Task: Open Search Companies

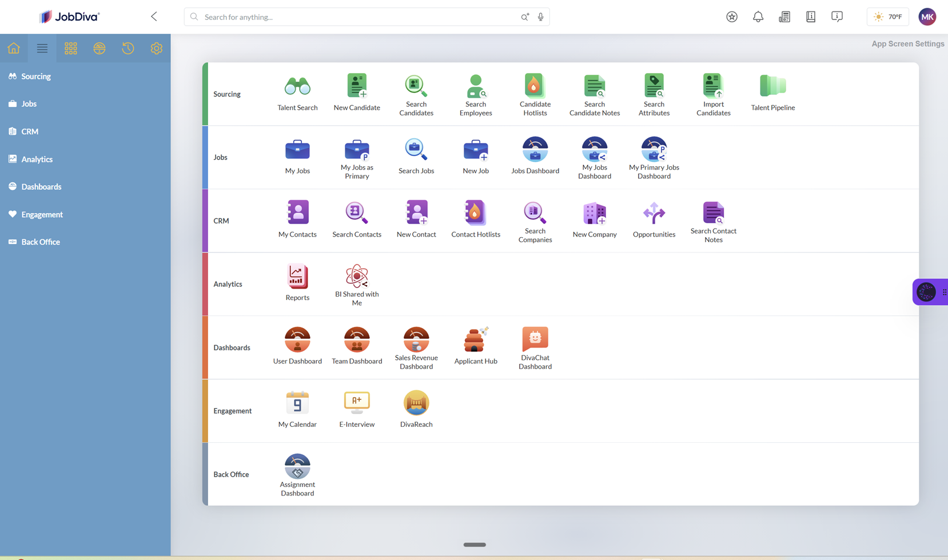Action: click(535, 222)
